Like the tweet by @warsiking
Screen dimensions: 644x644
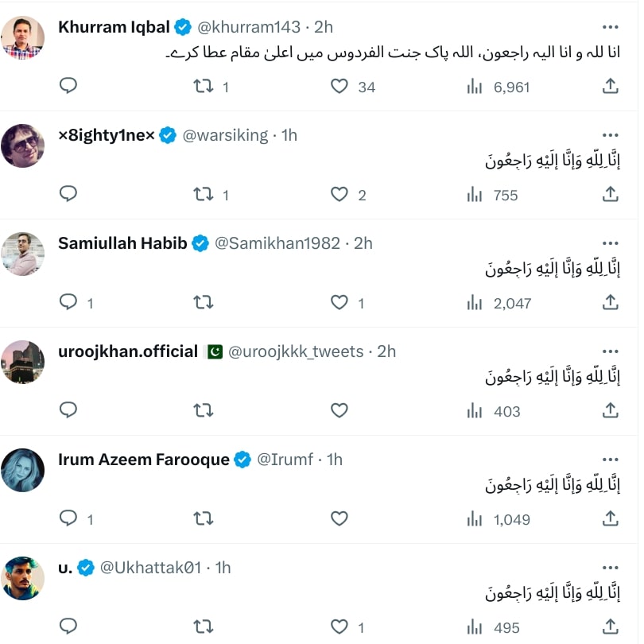click(x=339, y=194)
